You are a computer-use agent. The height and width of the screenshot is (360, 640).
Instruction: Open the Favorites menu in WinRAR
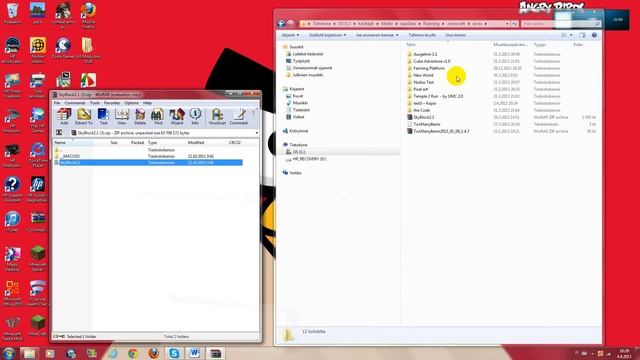[112, 103]
